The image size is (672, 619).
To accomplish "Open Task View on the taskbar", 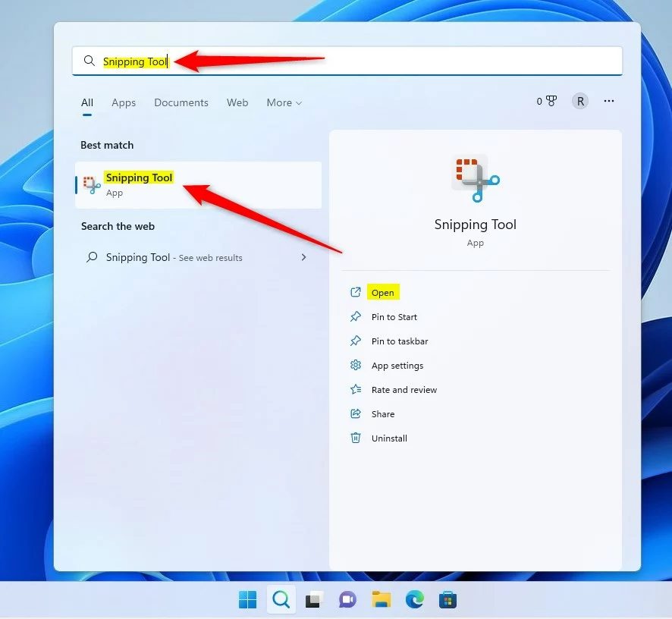I will [x=314, y=599].
